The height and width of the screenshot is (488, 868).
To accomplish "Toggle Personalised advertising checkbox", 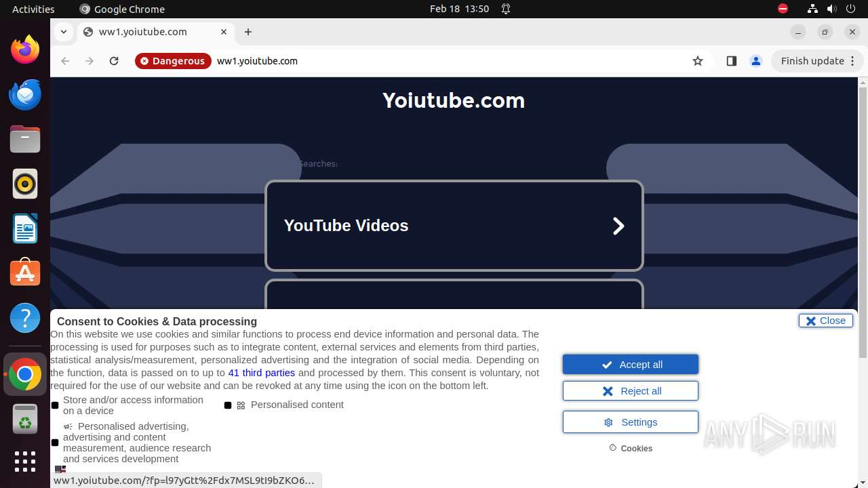I will (56, 443).
